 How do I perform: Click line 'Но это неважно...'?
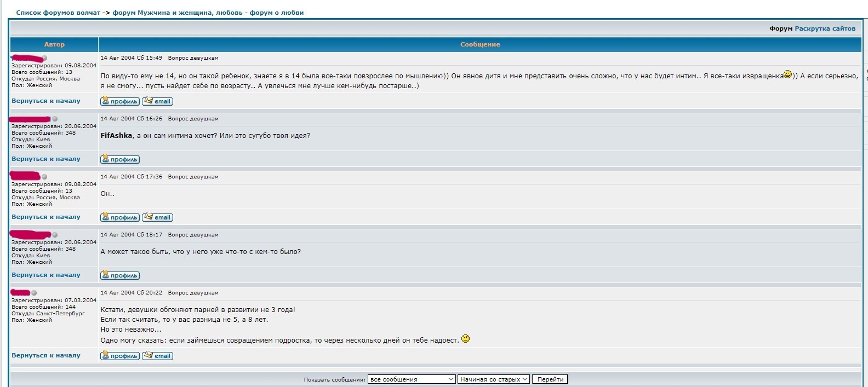tap(131, 330)
